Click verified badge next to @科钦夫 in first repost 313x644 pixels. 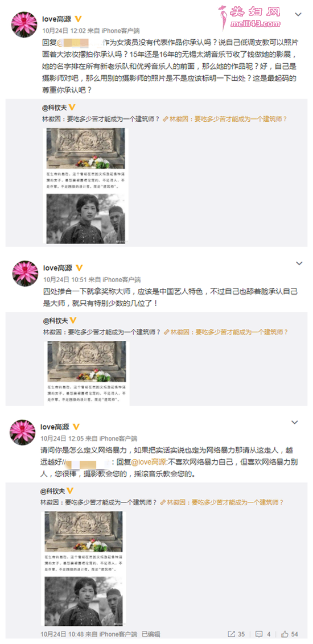point(72,108)
